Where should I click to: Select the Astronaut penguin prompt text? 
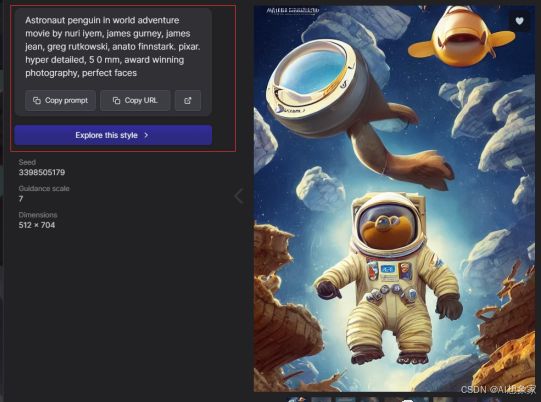pos(112,47)
